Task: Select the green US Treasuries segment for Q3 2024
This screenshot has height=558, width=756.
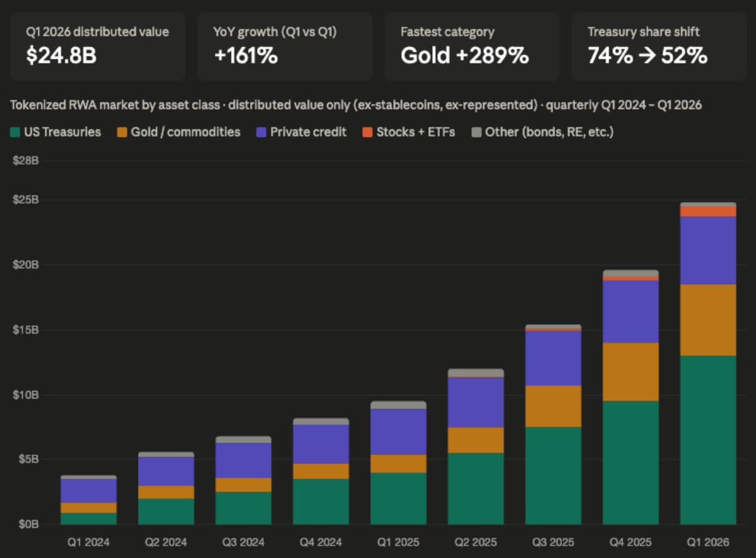Action: 244,508
